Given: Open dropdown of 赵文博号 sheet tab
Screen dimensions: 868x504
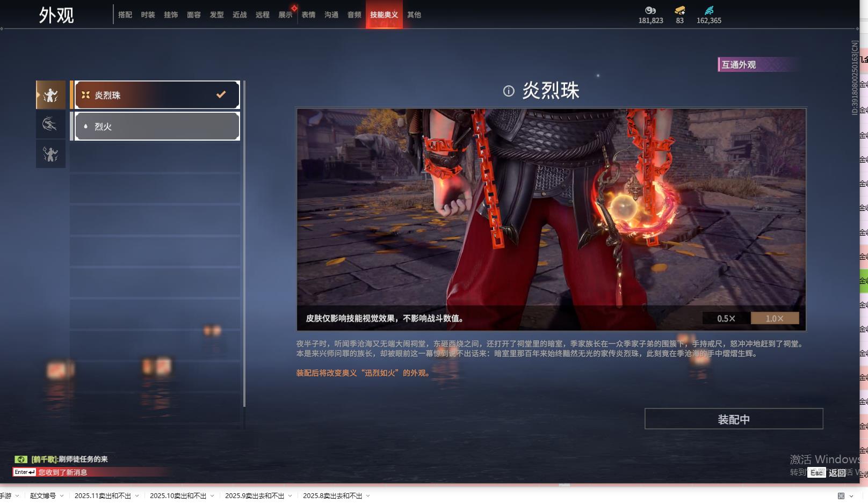Looking at the screenshot, I should tap(62, 496).
